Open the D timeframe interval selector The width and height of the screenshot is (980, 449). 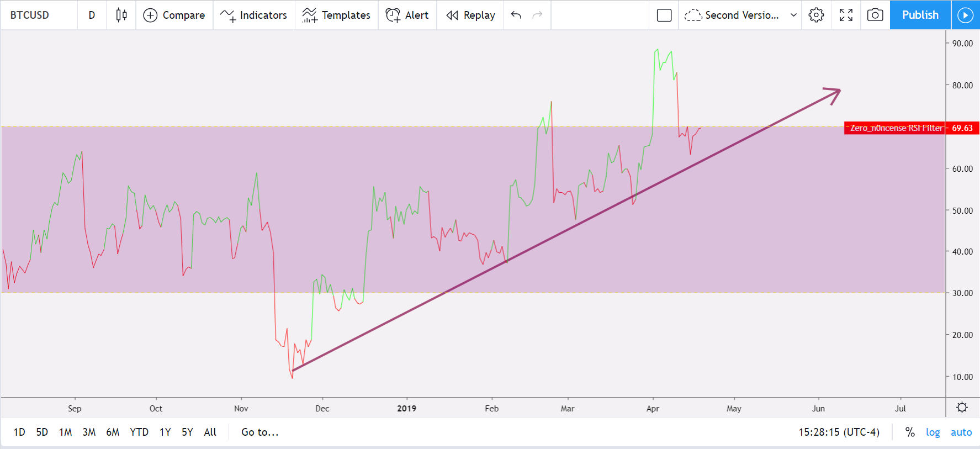click(92, 15)
